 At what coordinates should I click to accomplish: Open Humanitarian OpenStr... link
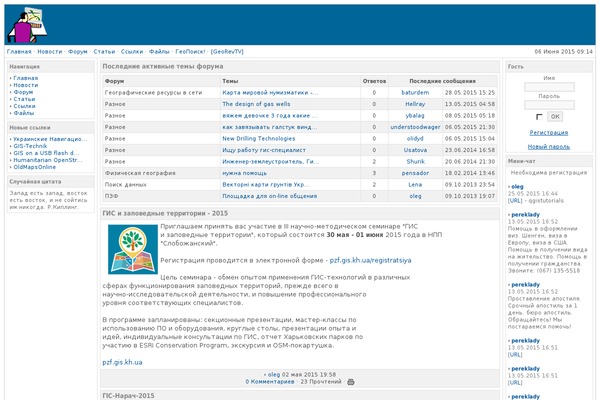(48, 160)
